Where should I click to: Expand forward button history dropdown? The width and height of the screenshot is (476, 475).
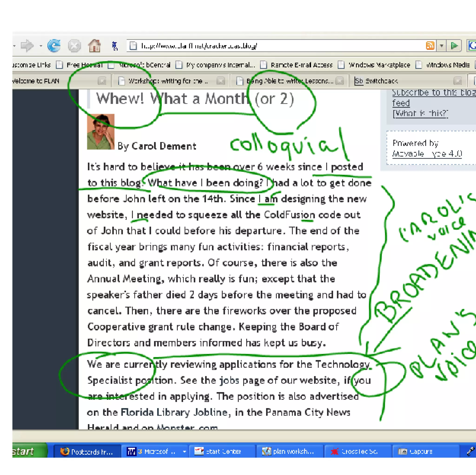[x=41, y=46]
